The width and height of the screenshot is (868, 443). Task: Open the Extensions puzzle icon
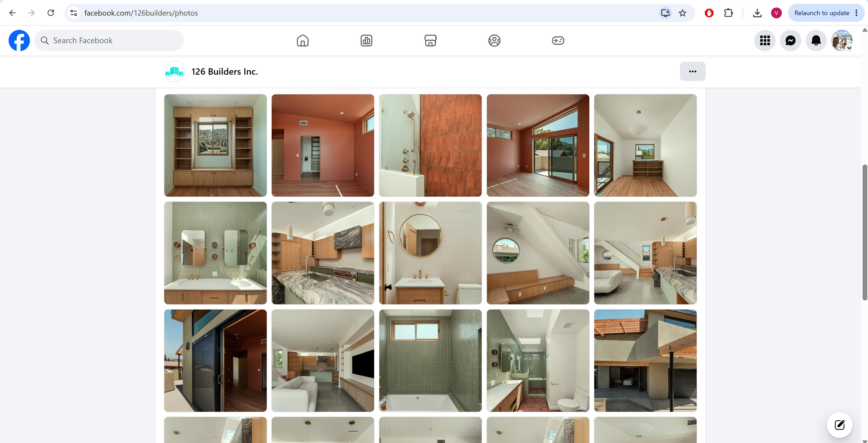coord(729,13)
